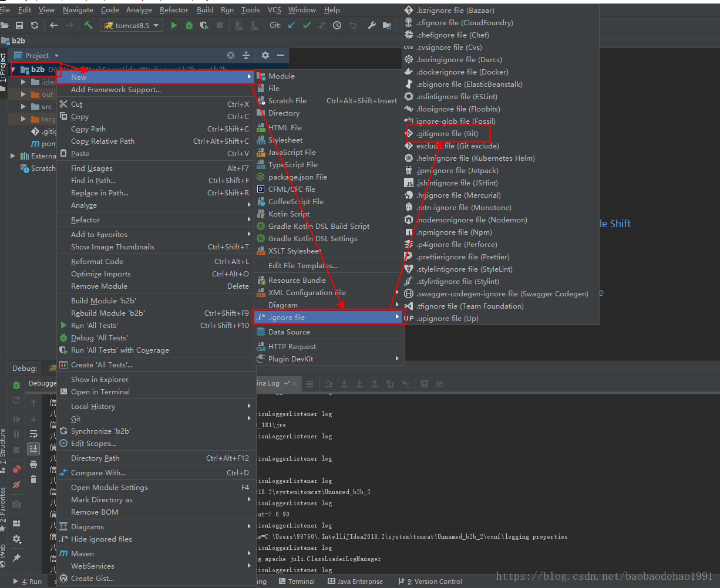Click the Rerun debug bug icon in Debug panel
The height and width of the screenshot is (588, 720).
pyautogui.click(x=16, y=385)
